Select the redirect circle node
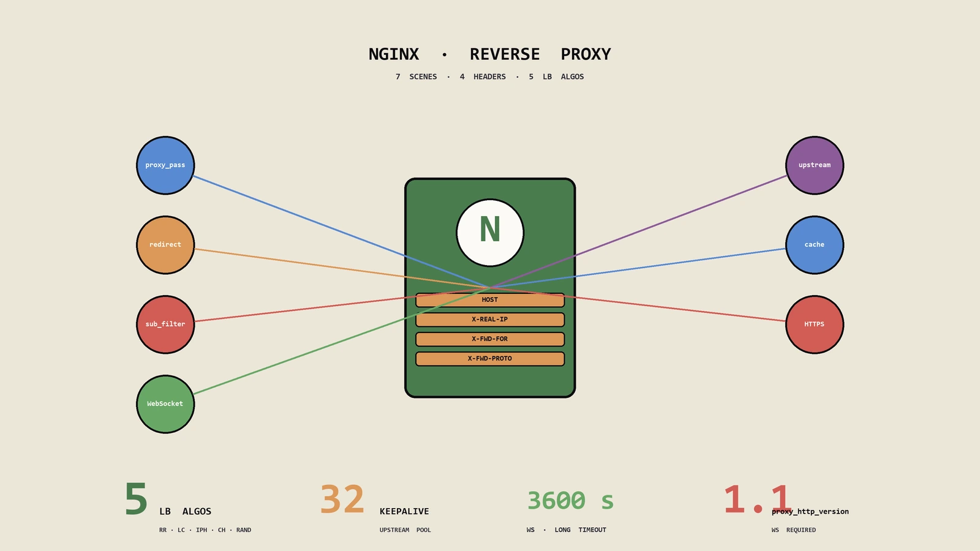The width and height of the screenshot is (980, 551). pyautogui.click(x=165, y=245)
